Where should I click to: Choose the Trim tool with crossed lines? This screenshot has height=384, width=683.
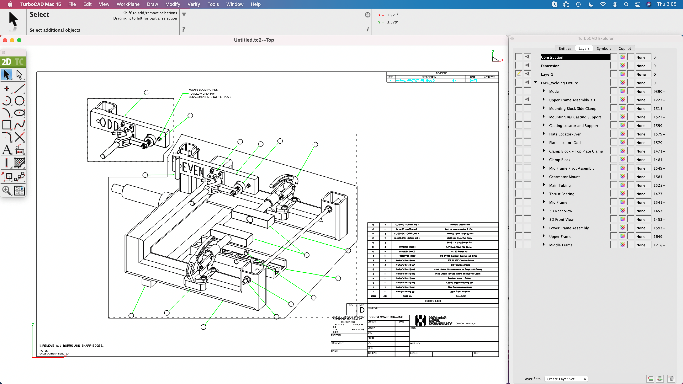click(x=19, y=138)
